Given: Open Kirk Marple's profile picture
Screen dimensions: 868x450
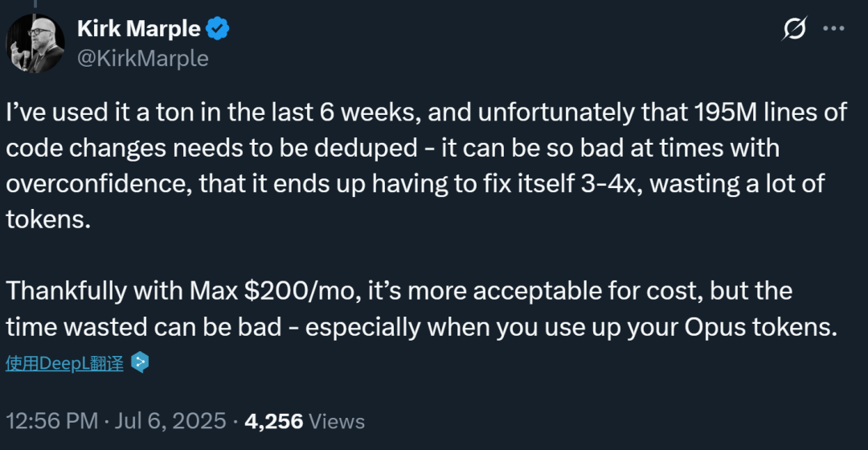Looking at the screenshot, I should (x=36, y=43).
